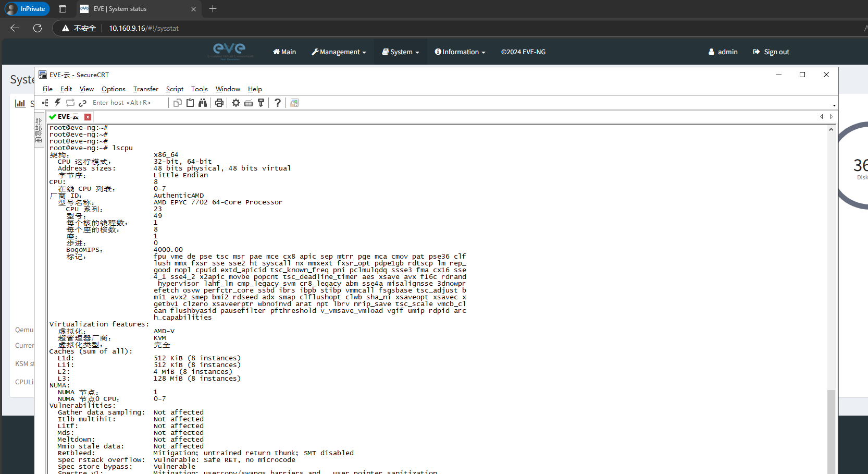Open the View menu in SecureCRT
Screen dimensions: 868x474
(86, 89)
